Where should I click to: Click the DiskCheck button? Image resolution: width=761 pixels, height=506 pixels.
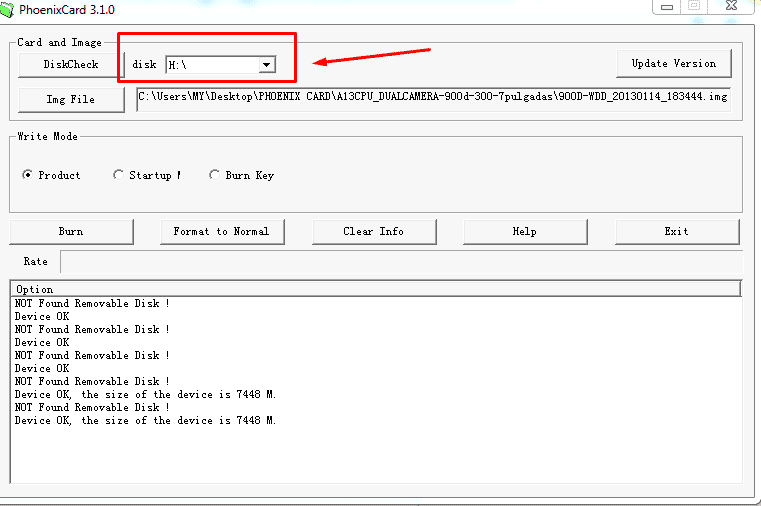[71, 65]
